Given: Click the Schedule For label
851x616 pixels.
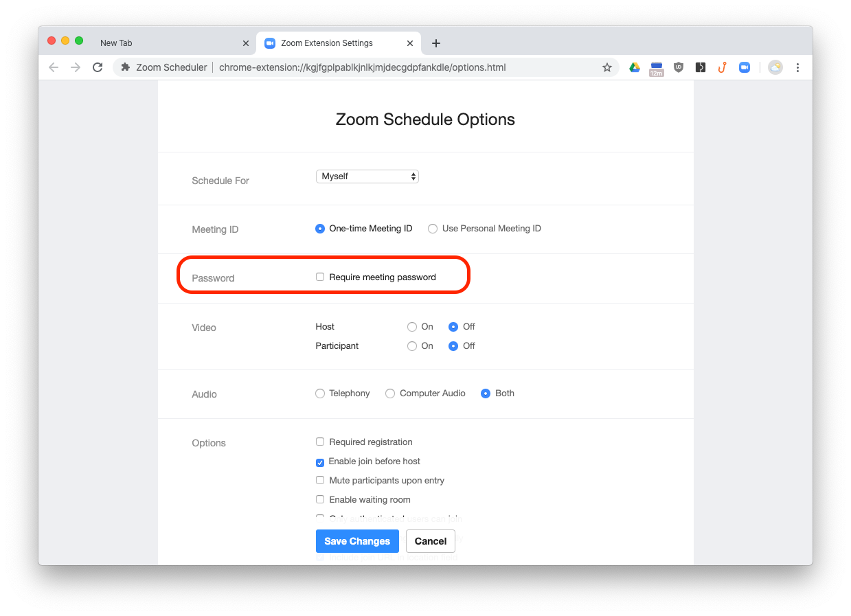Looking at the screenshot, I should point(220,181).
